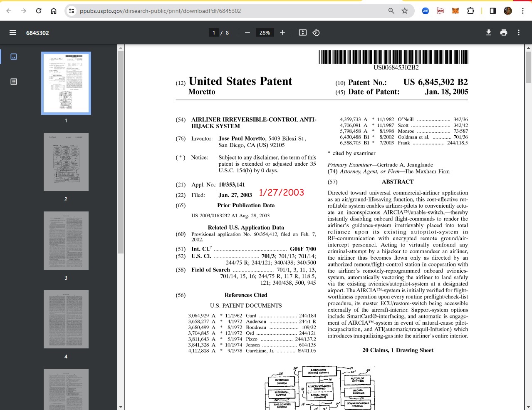This screenshot has width=532, height=410.
Task: Click the "ABSTRACT" heading
Action: pos(398,182)
